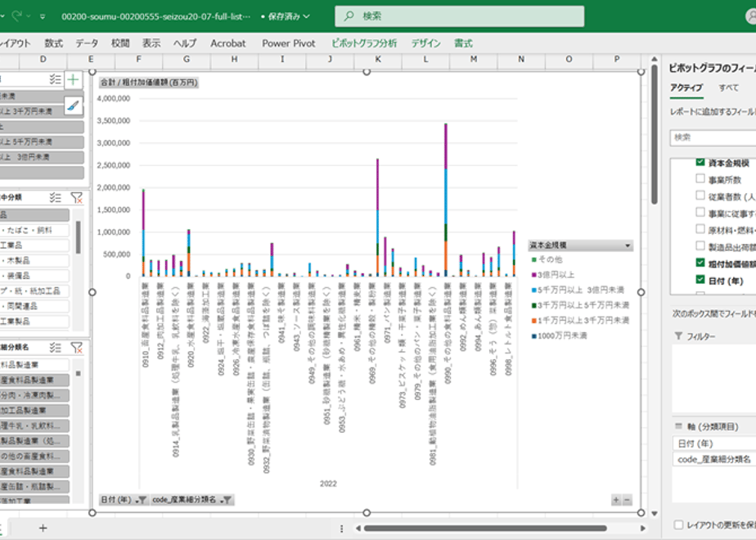Click code_産業細分類名 item in the axis box
This screenshot has height=540, width=756.
(714, 460)
